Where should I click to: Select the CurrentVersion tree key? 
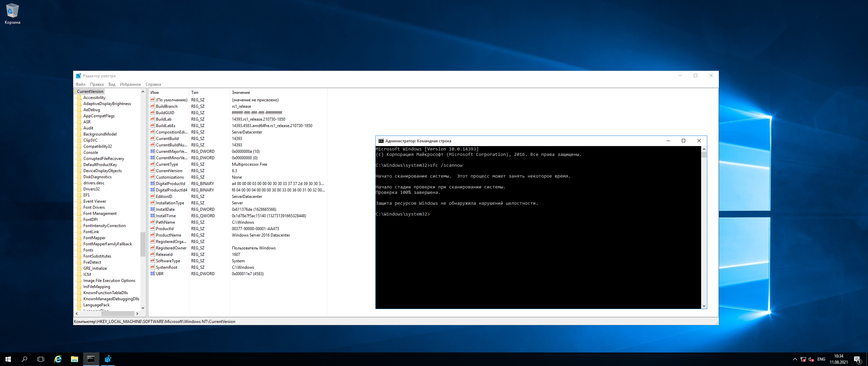pos(90,91)
